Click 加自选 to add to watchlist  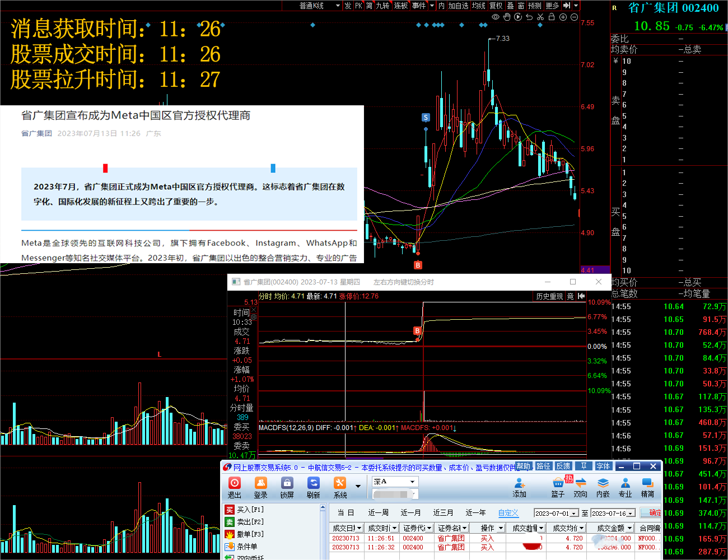tap(458, 6)
